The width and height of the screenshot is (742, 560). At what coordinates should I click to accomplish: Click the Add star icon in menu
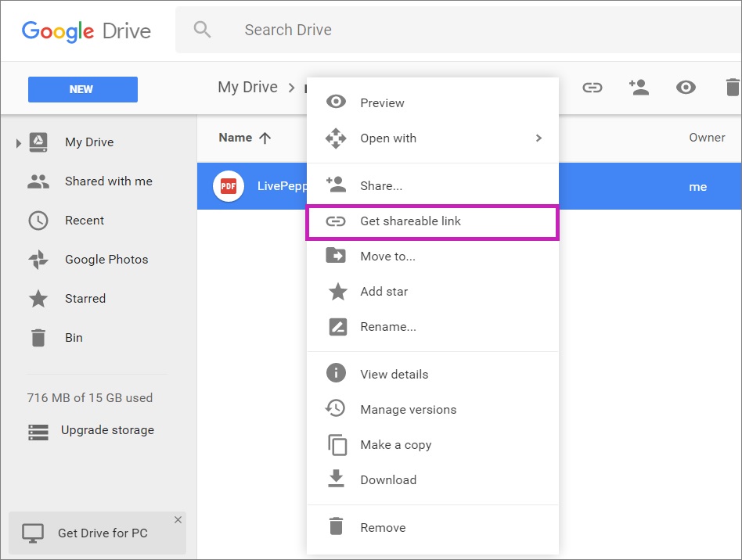(338, 292)
